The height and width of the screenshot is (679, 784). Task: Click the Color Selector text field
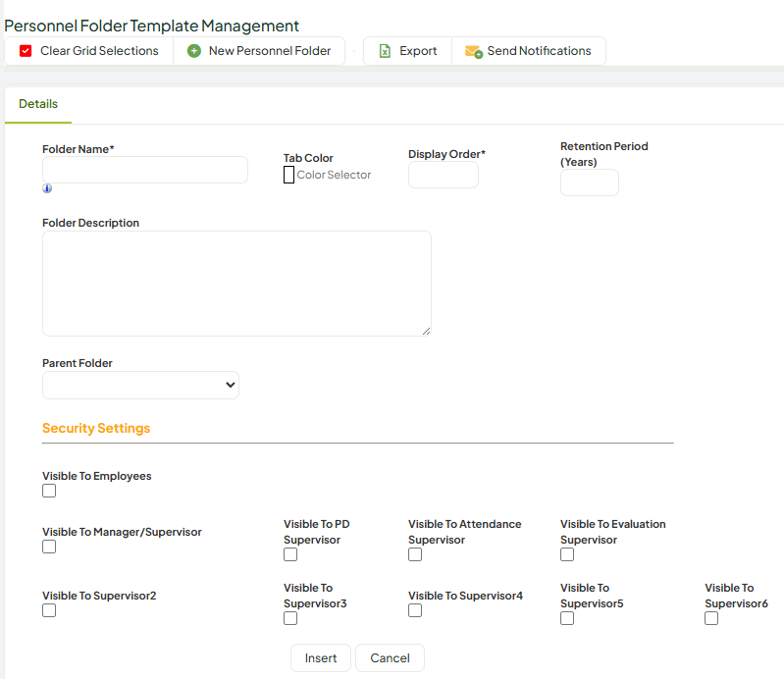coord(334,175)
